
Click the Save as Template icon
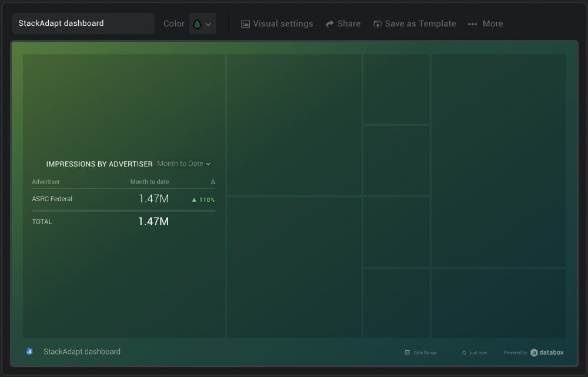click(376, 24)
